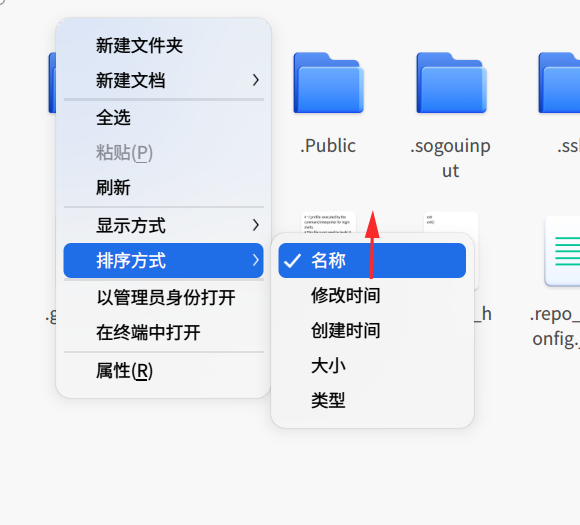The height and width of the screenshot is (525, 580).
Task: Select the .Public folder icon
Action: [x=328, y=83]
